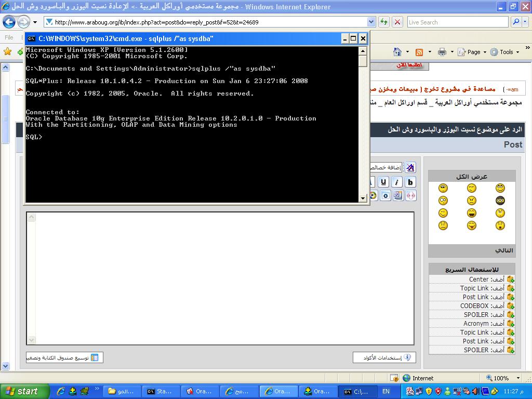Click the Stop loading red X icon
The height and width of the screenshot is (399, 532).
click(397, 22)
